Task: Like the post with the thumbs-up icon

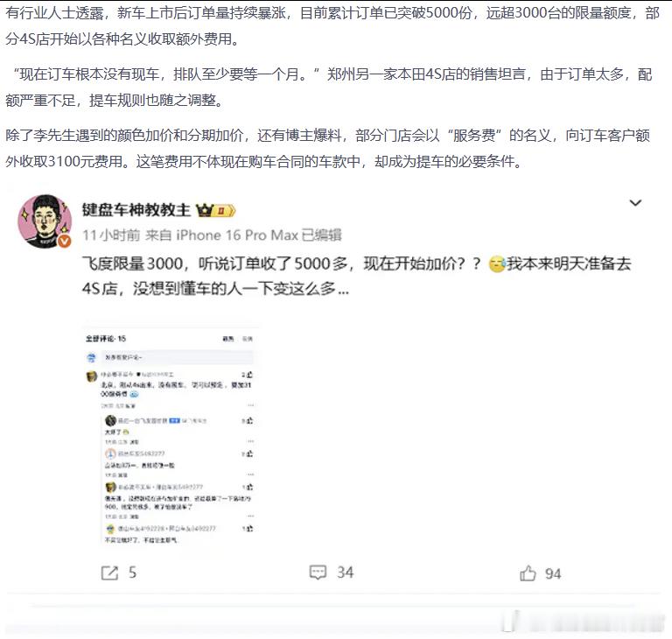Action: click(528, 573)
